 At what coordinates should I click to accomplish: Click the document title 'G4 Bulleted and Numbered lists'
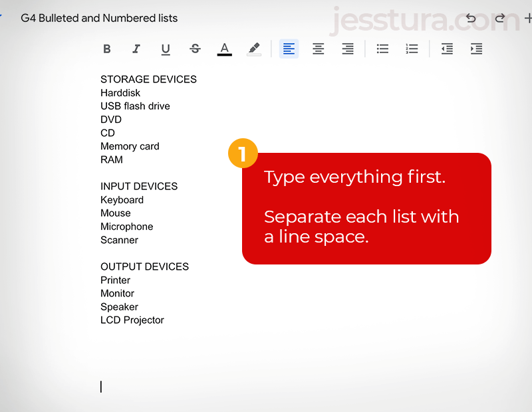coord(99,18)
